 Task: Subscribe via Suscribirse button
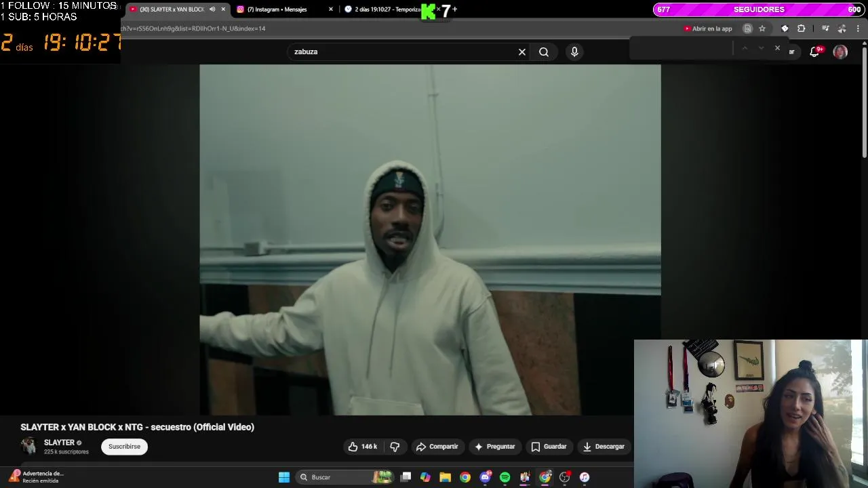click(124, 447)
